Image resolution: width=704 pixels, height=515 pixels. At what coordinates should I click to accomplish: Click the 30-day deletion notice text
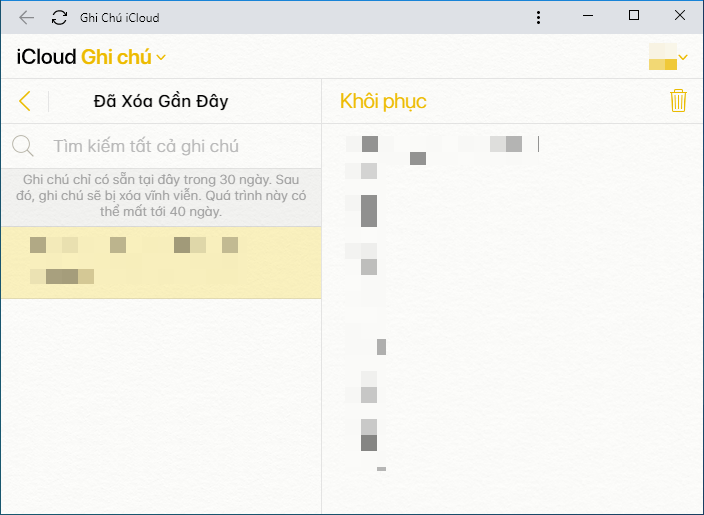pos(161,196)
